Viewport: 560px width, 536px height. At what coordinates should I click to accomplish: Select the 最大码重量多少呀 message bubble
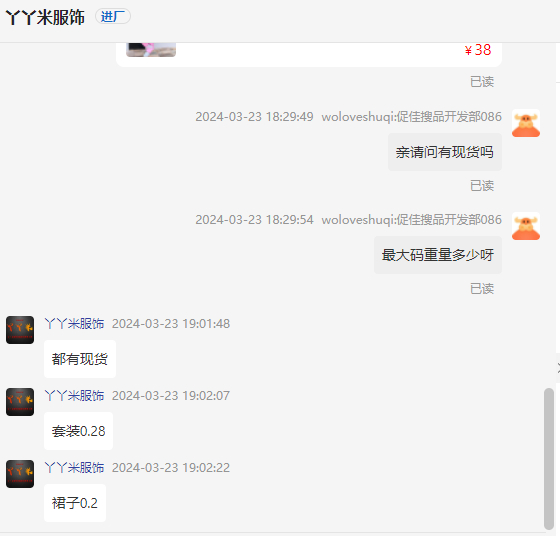438,255
